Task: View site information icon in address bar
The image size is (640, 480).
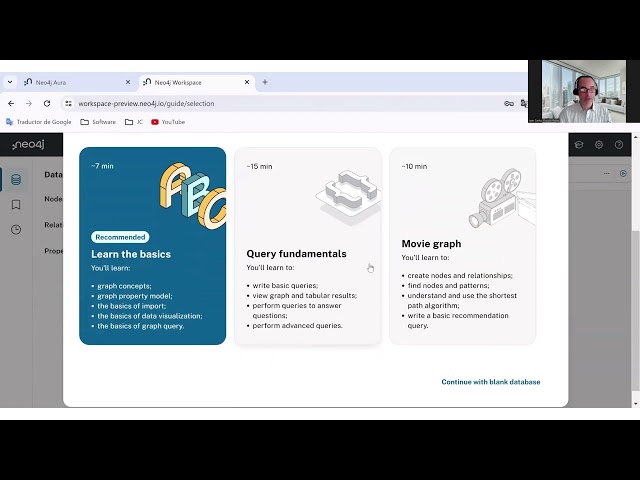Action: pyautogui.click(x=68, y=104)
